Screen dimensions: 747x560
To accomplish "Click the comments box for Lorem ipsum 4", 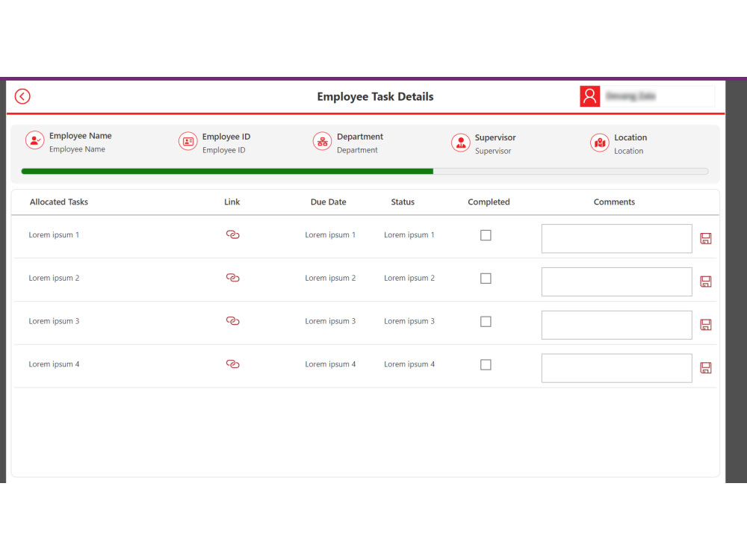I will 616,368.
